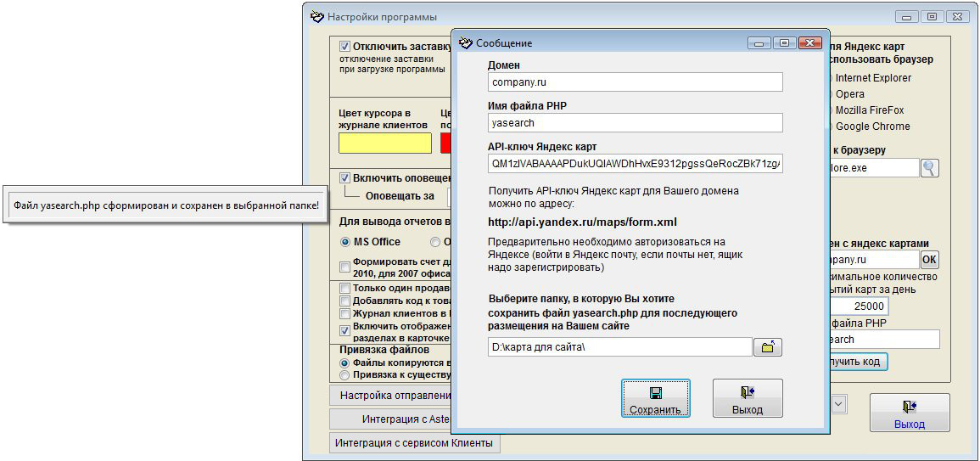The height and width of the screenshot is (461, 980).
Task: Click the Сохранить button in the message dialog
Action: 656,398
